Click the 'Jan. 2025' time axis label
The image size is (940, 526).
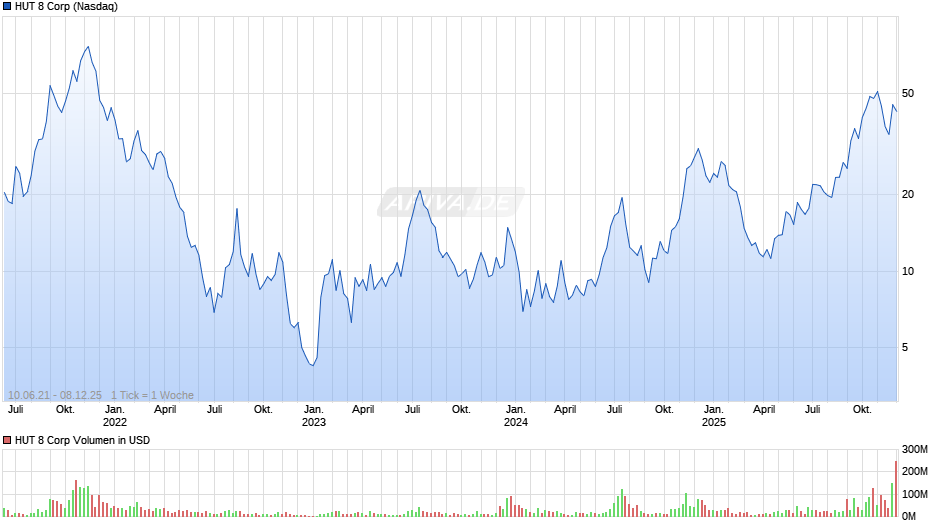pyautogui.click(x=713, y=416)
